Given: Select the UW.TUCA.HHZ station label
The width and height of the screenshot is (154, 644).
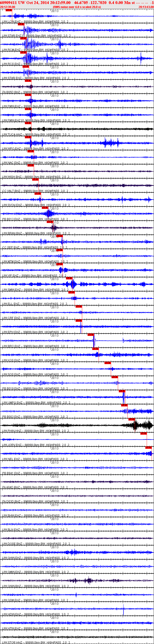Looking at the screenshot, I should [x=36, y=135].
